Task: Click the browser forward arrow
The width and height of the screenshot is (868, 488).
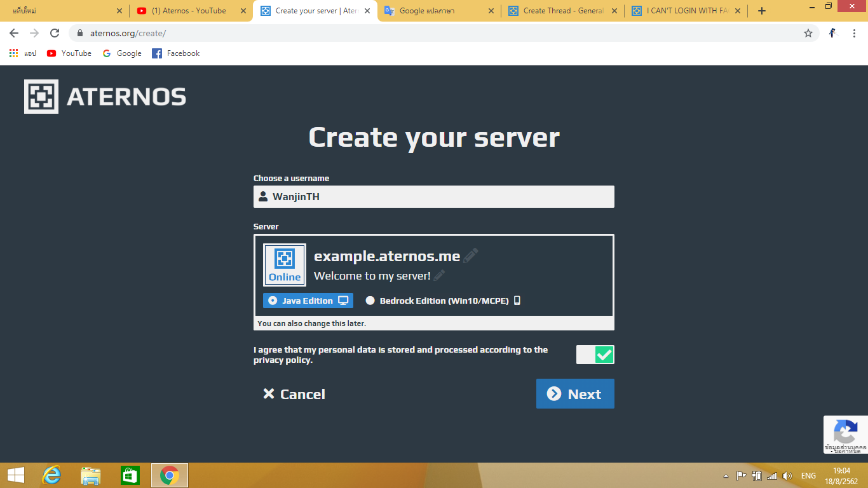Action: pyautogui.click(x=34, y=33)
